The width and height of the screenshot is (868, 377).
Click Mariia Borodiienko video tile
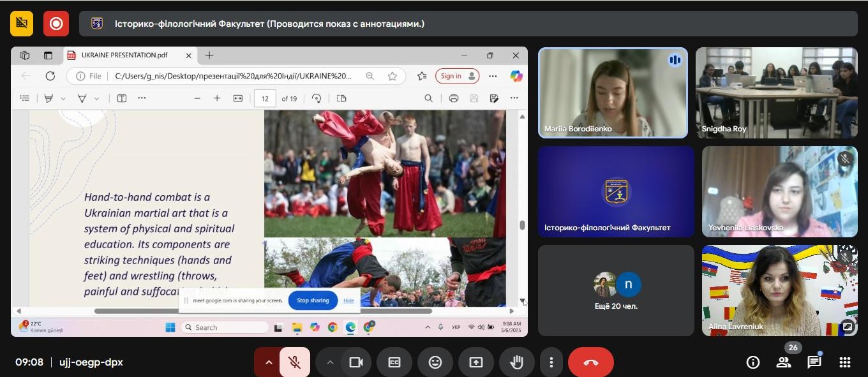coord(613,92)
